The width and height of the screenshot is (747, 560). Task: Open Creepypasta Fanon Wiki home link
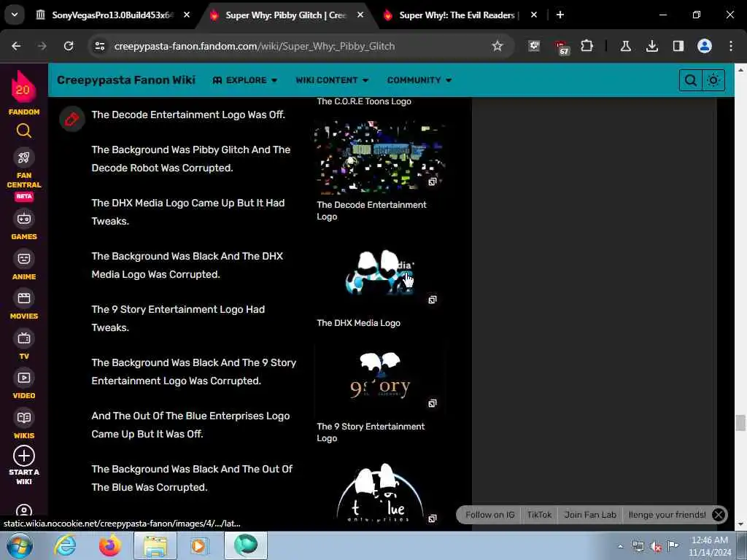tap(126, 80)
